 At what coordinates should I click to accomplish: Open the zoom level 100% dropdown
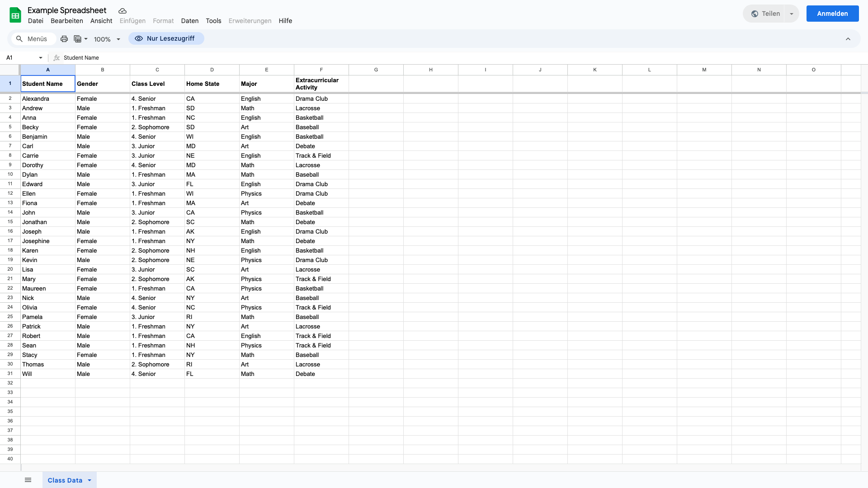click(107, 39)
